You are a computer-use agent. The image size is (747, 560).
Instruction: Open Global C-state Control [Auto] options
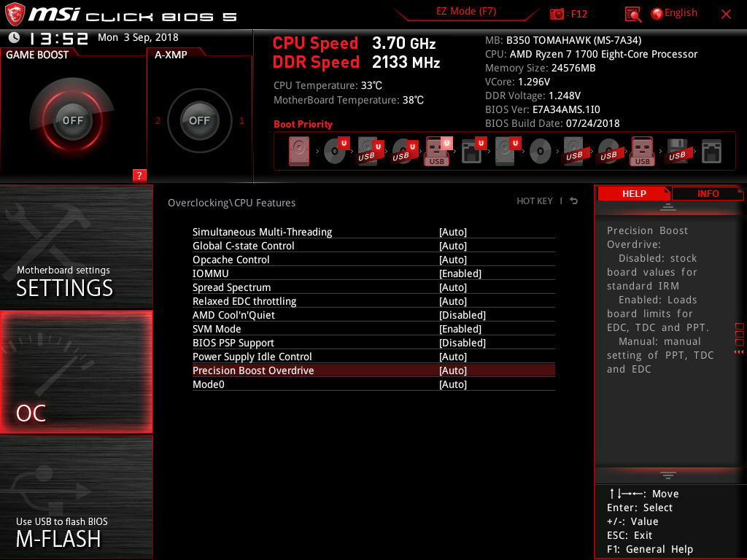click(452, 246)
